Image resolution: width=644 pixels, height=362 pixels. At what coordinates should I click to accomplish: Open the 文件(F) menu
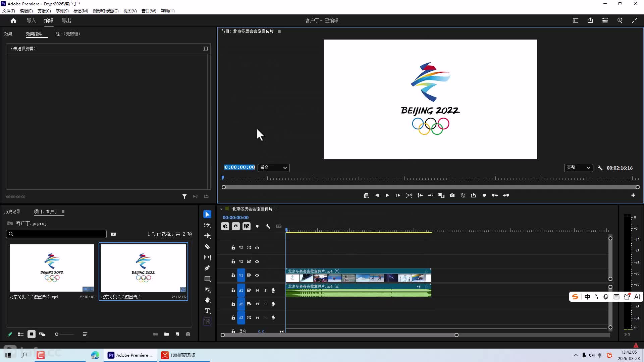(9, 11)
